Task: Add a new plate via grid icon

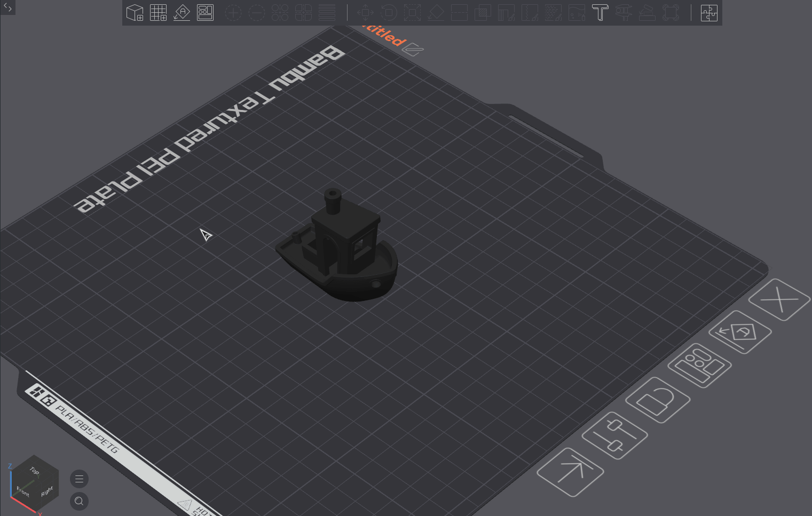Action: pos(158,12)
